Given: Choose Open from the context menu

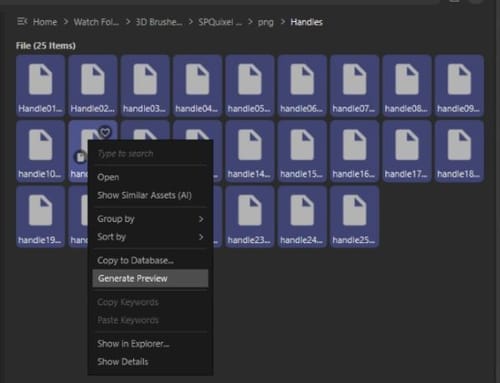Looking at the screenshot, I should (x=150, y=177).
